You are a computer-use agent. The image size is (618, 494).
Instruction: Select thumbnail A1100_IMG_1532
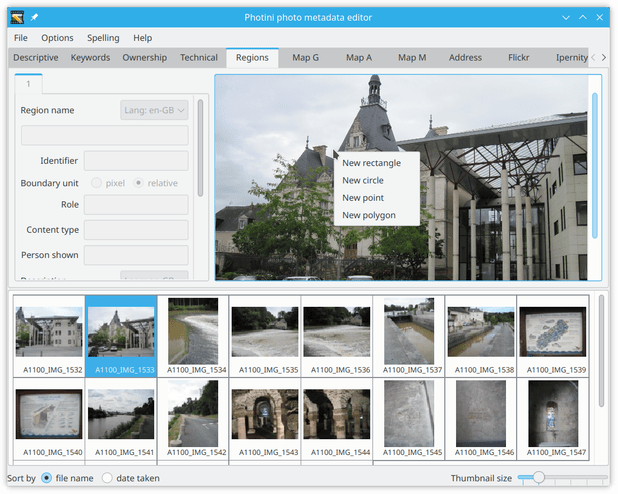pos(49,336)
